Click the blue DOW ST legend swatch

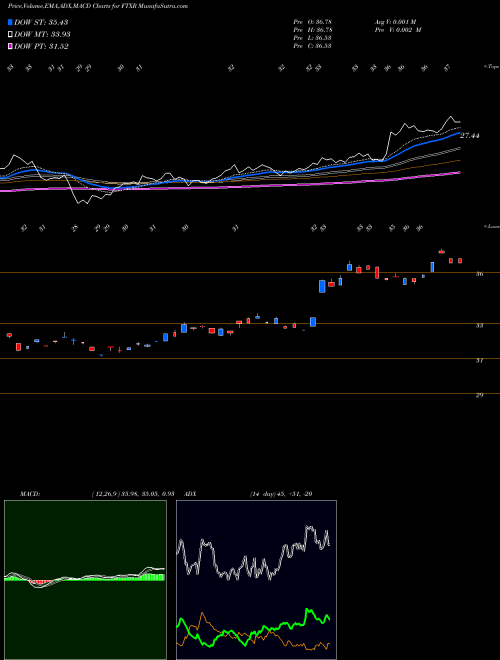10,22
